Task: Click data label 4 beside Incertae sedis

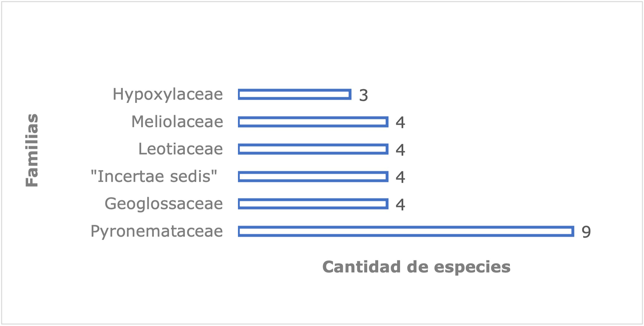Action: 400,177
